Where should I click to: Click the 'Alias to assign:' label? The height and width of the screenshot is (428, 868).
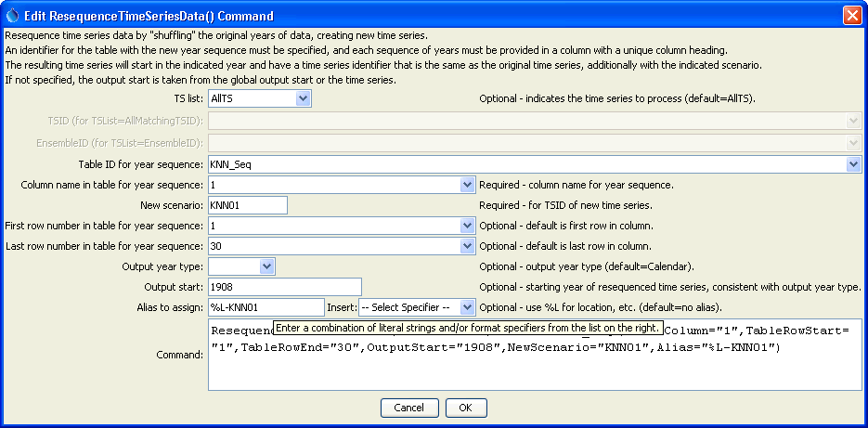[x=169, y=307]
